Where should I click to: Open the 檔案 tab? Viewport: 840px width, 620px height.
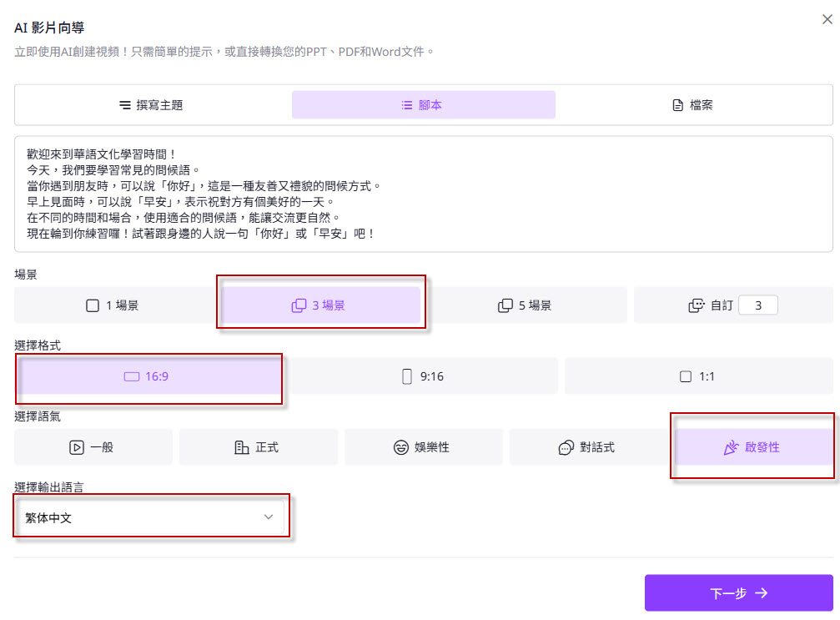click(x=693, y=105)
